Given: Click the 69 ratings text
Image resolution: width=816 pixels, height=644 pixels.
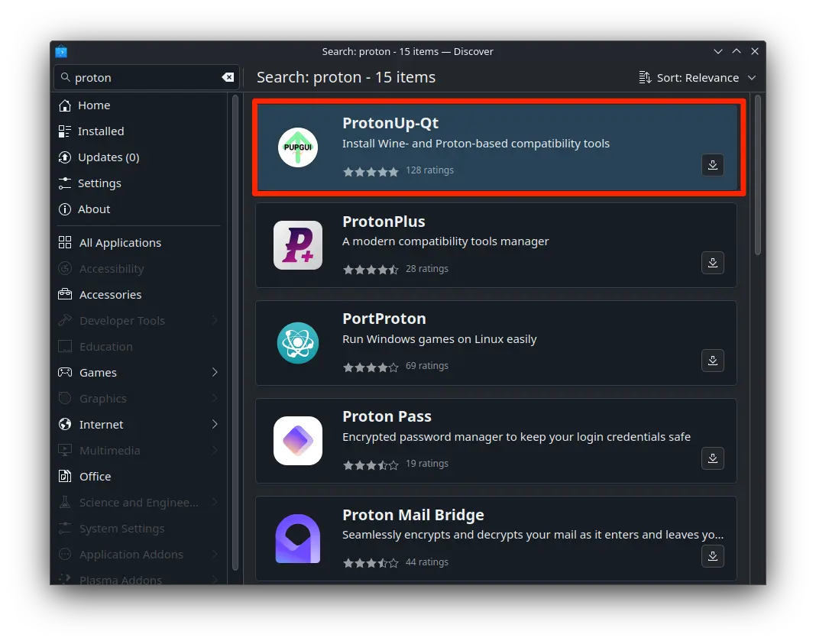Looking at the screenshot, I should click(x=427, y=366).
